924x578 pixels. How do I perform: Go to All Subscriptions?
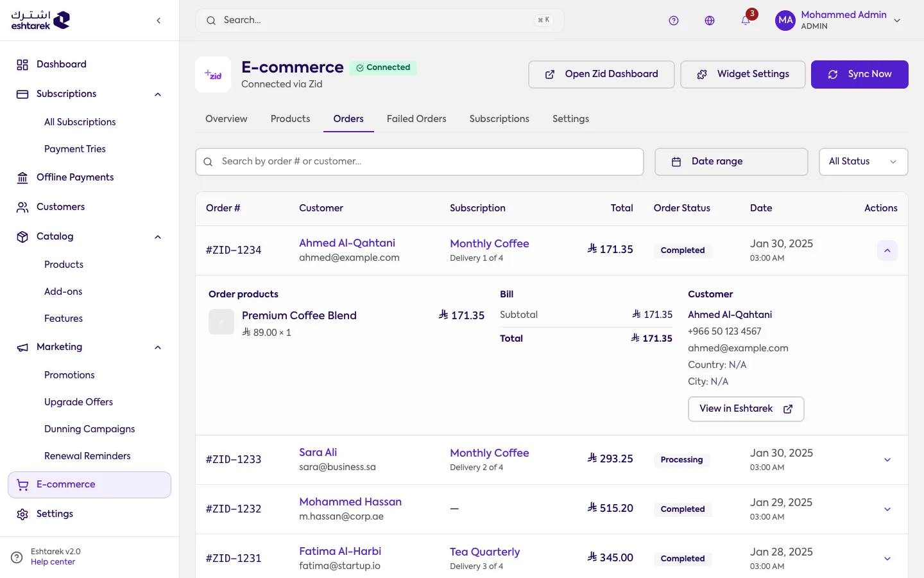pyautogui.click(x=80, y=122)
